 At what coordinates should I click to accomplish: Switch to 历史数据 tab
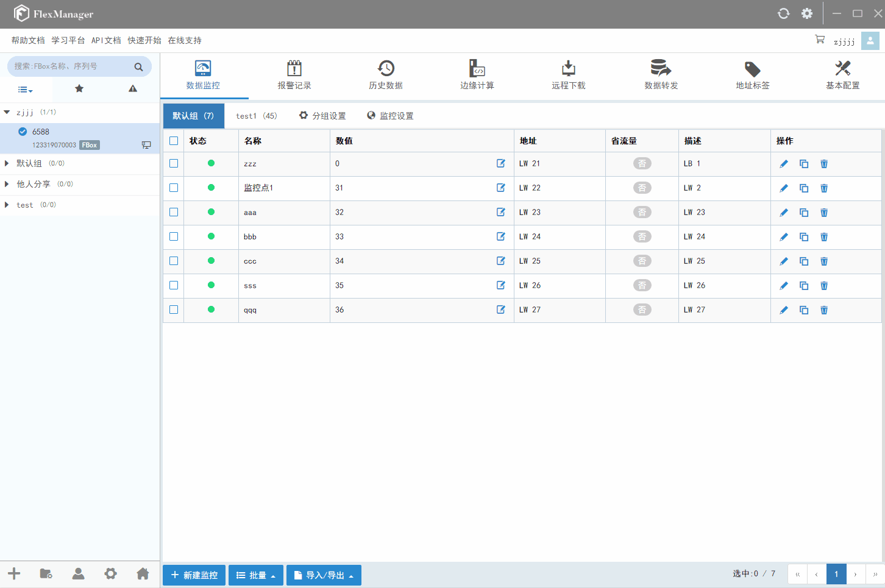[386, 75]
